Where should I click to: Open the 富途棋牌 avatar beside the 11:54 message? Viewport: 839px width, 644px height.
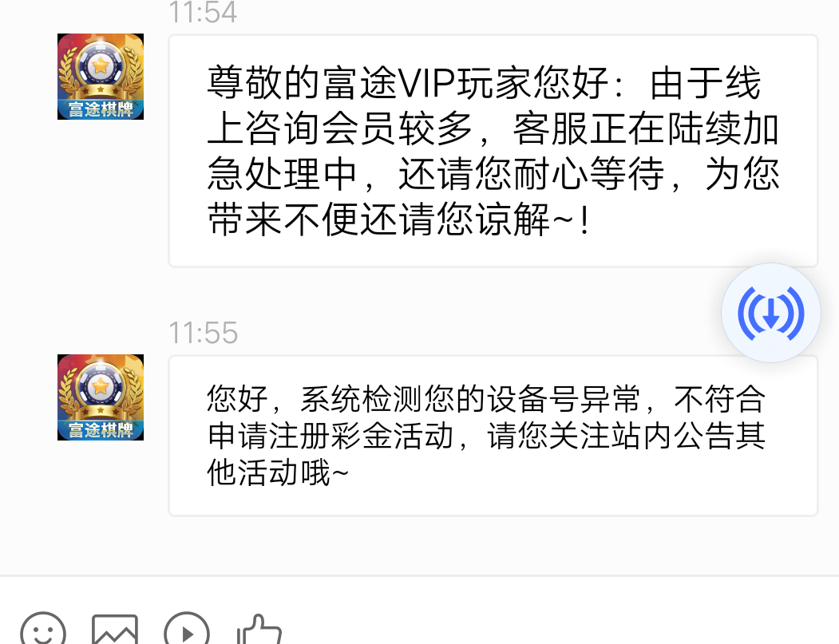point(101,77)
